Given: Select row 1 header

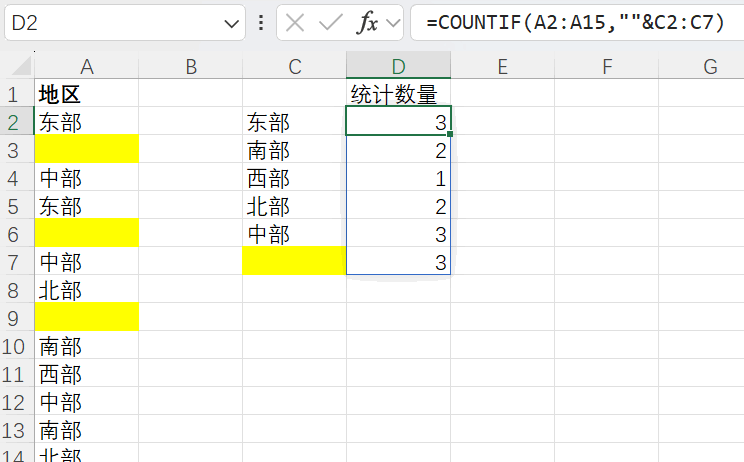Looking at the screenshot, I should click(x=17, y=95).
